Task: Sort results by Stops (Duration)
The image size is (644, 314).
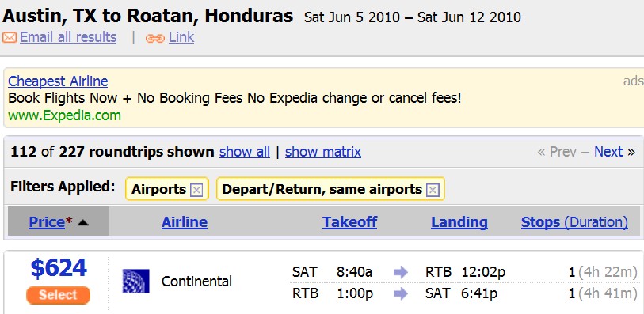Action: point(574,222)
